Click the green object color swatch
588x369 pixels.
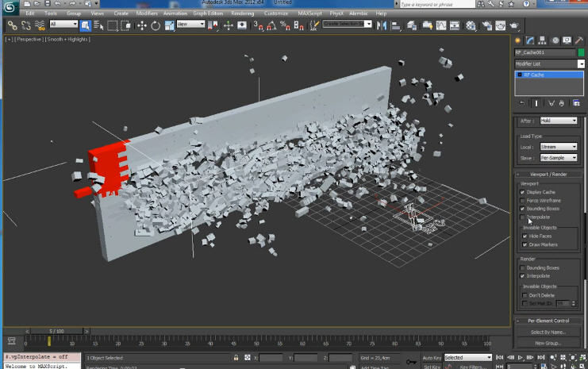point(581,52)
